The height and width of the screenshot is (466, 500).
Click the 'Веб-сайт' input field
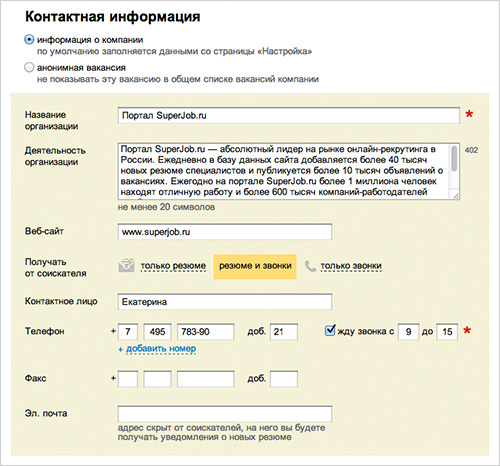click(225, 232)
